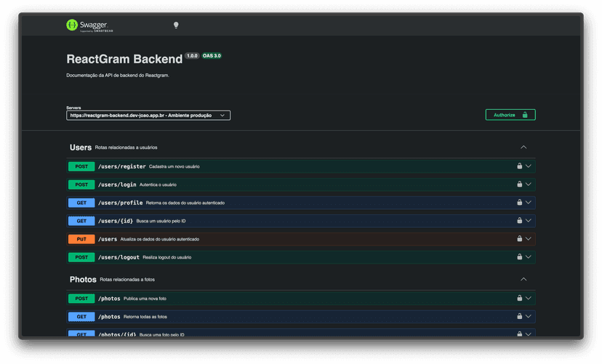The width and height of the screenshot is (602, 364).
Task: Click PUT badge on /users
Action: point(81,239)
